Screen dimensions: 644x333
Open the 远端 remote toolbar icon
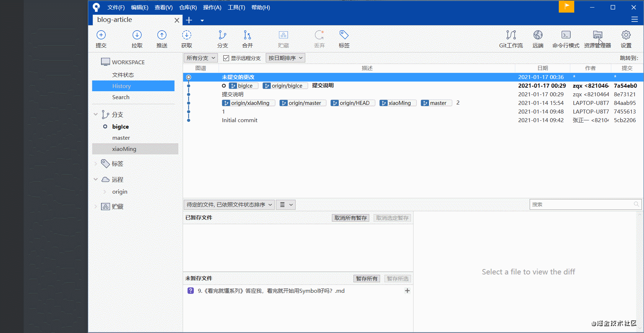tap(538, 35)
